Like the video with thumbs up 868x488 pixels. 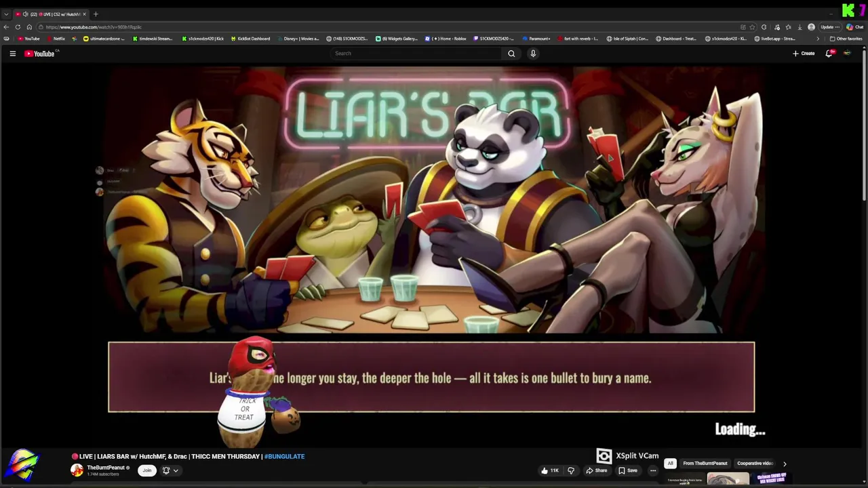point(549,470)
